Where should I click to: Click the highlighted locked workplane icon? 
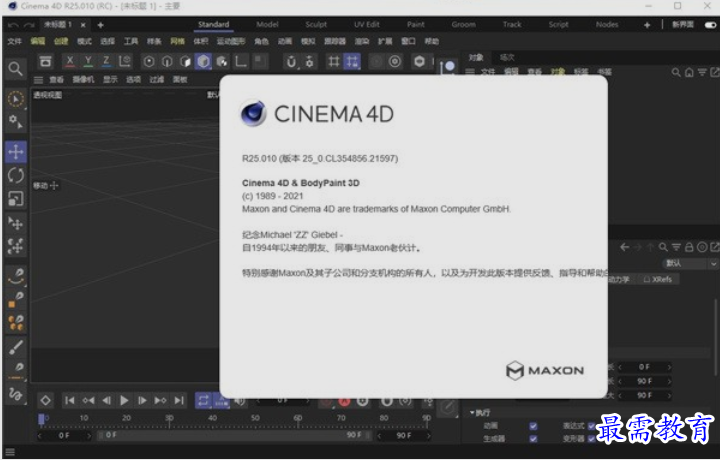352,62
